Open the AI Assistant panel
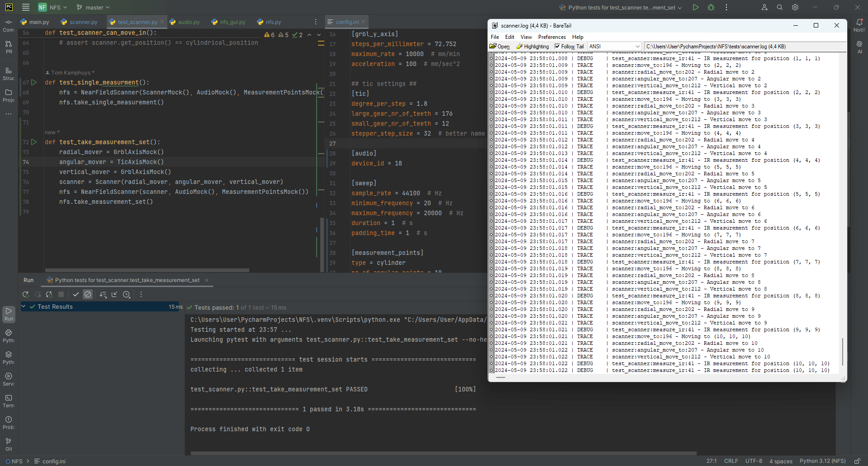The height and width of the screenshot is (466, 868). coord(859,47)
